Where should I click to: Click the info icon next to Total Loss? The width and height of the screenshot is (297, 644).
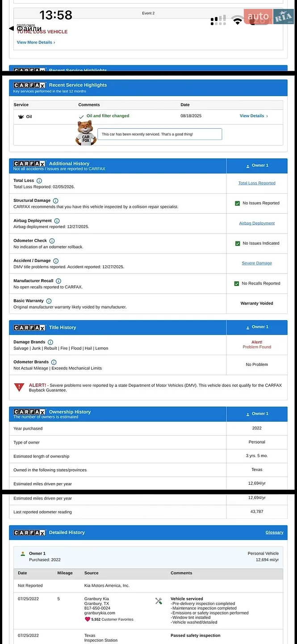pyautogui.click(x=39, y=181)
